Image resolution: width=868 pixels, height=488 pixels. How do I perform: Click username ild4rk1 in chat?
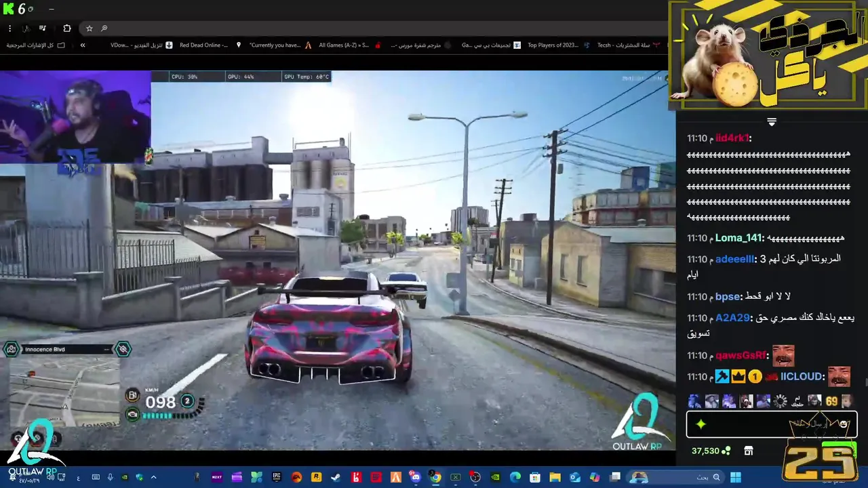click(732, 138)
